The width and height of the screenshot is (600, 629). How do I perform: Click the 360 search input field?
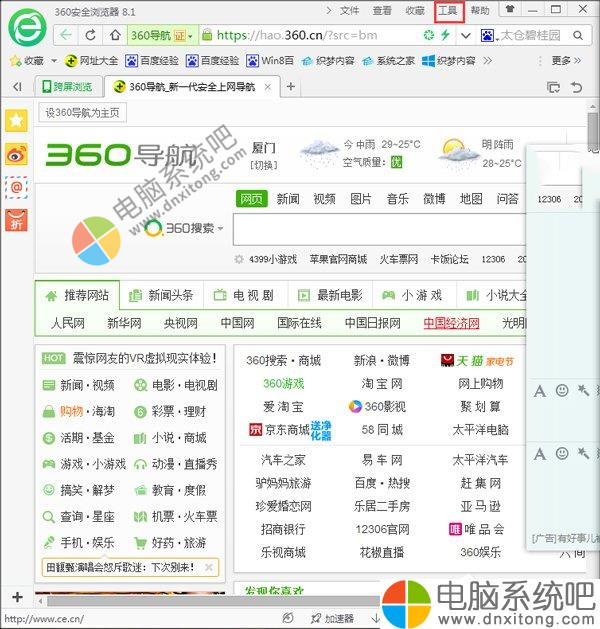[379, 229]
